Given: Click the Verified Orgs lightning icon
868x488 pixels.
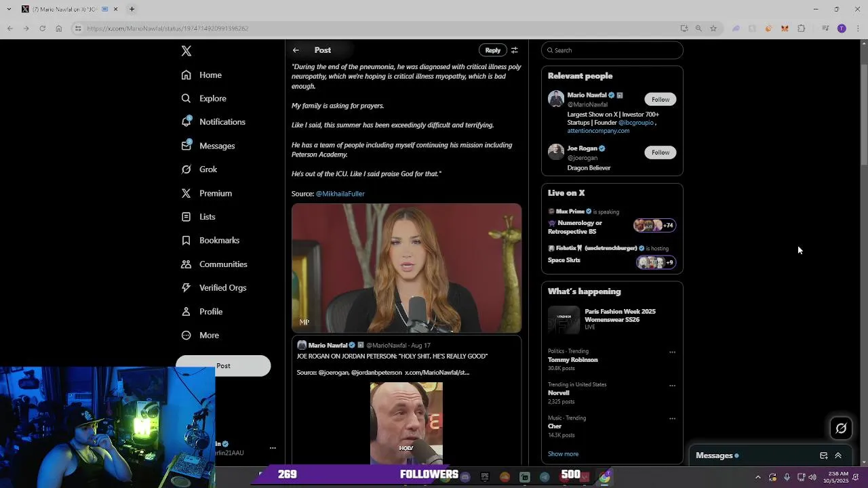Looking at the screenshot, I should [x=186, y=287].
